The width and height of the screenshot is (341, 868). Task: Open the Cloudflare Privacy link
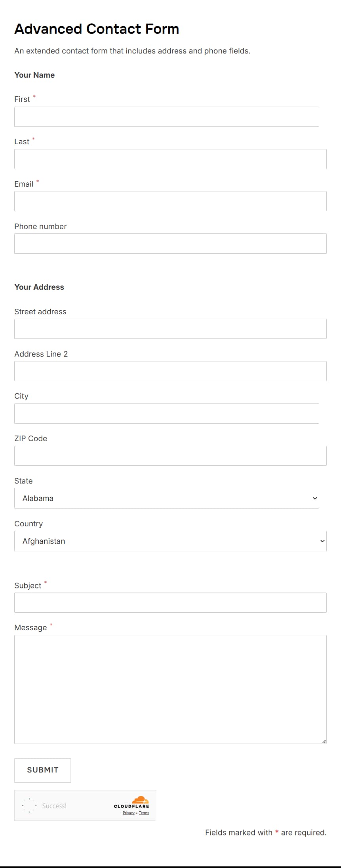[129, 813]
